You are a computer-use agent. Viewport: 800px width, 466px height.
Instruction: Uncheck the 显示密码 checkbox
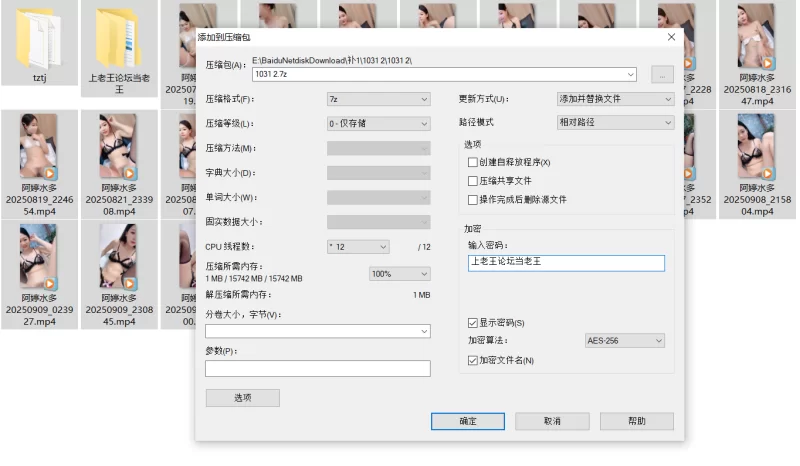(473, 323)
